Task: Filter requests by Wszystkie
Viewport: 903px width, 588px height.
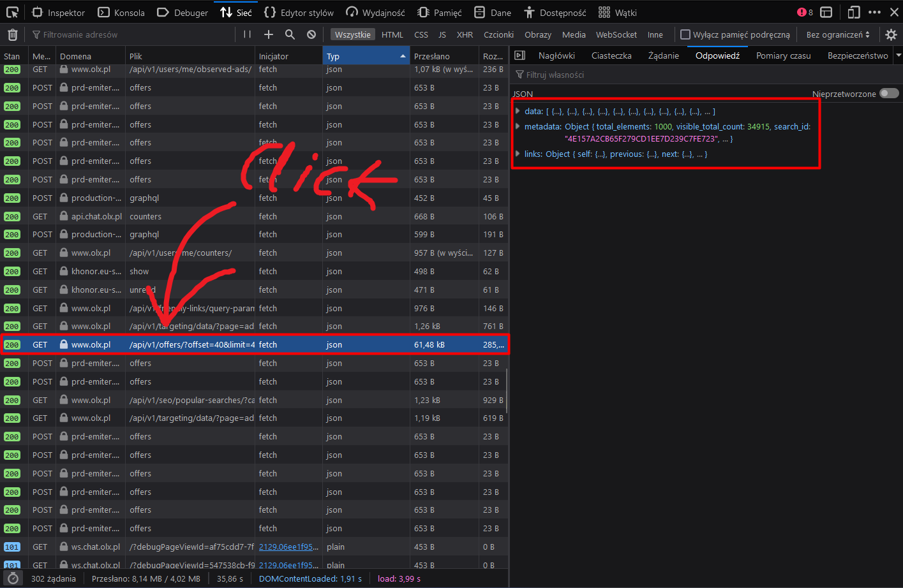Action: point(353,34)
